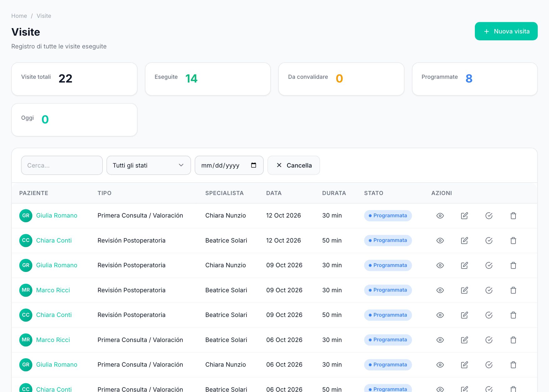Open the mm/dd/yyyy date field
This screenshot has width=549, height=392.
pyautogui.click(x=229, y=165)
